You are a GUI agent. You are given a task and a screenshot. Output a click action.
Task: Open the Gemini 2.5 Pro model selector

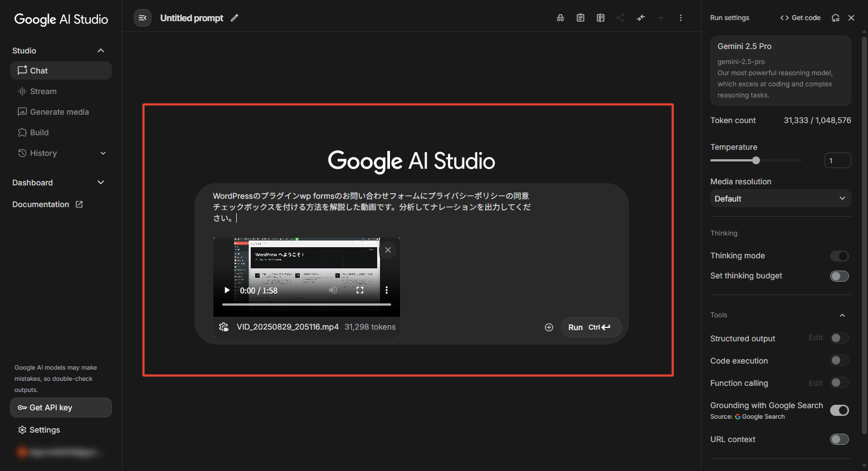click(x=781, y=71)
